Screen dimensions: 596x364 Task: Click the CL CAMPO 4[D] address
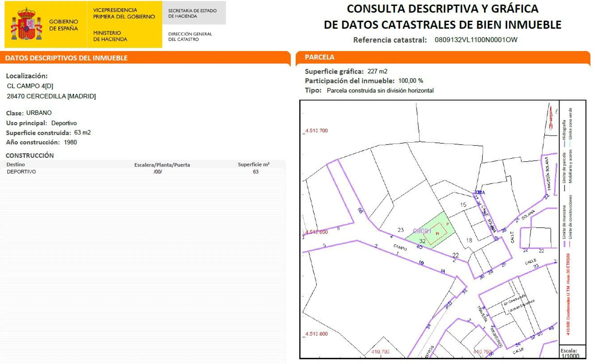[x=30, y=86]
